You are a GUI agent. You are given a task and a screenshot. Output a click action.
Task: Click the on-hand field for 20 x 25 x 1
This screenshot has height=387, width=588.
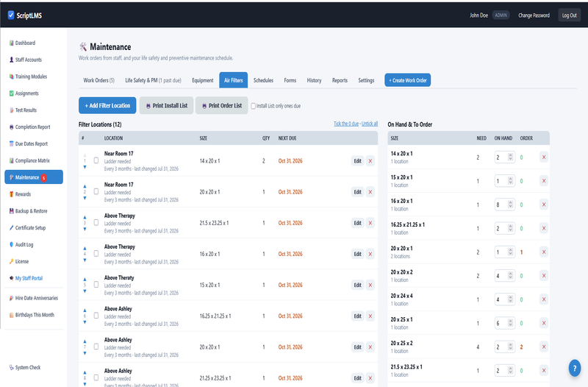505,323
